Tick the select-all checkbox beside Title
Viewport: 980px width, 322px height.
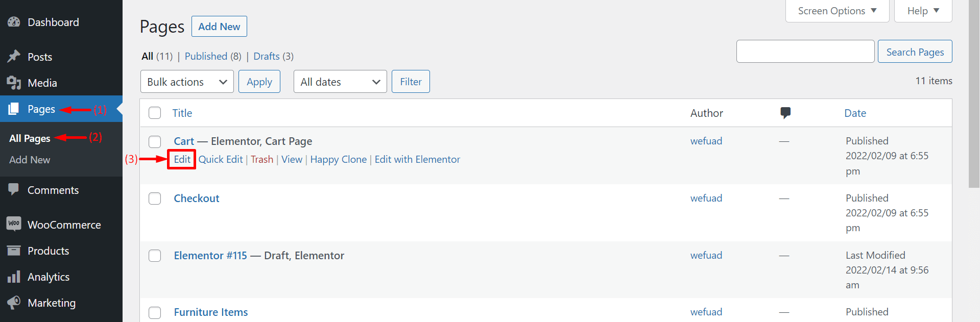155,113
